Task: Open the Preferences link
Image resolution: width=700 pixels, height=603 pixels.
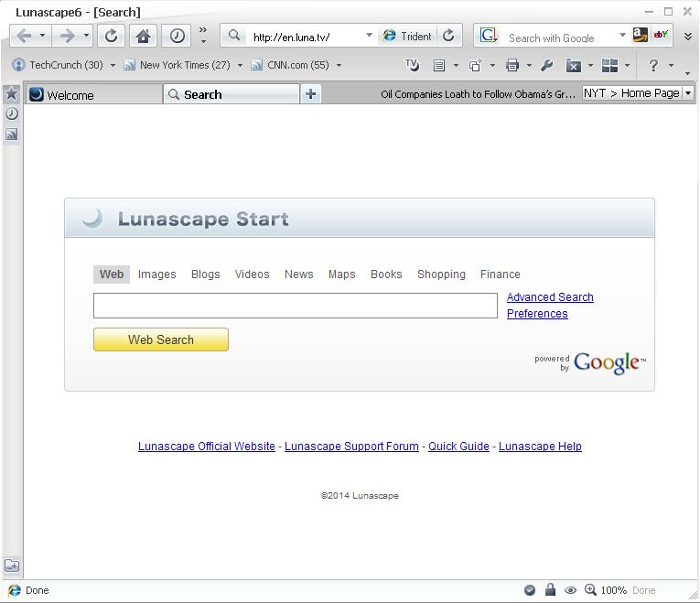Action: click(537, 314)
